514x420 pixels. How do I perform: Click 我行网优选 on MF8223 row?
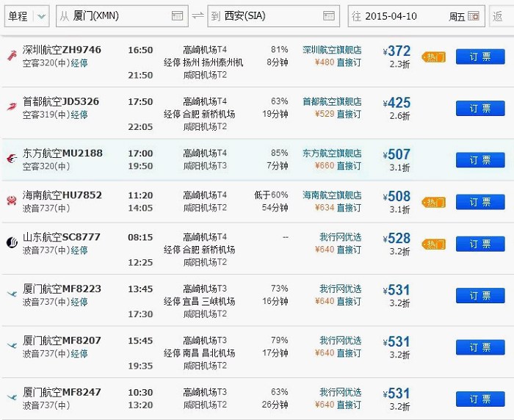(341, 289)
